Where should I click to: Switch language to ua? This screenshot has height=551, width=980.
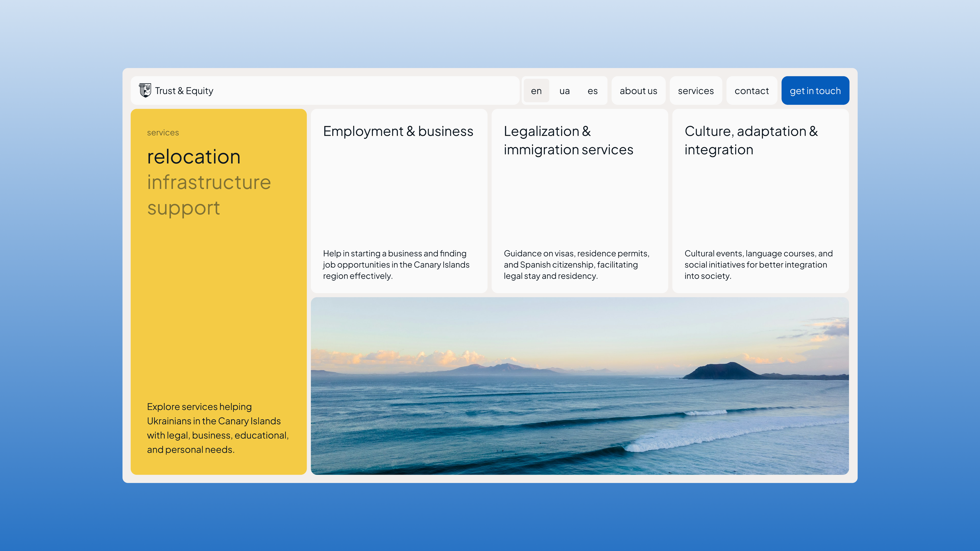564,91
